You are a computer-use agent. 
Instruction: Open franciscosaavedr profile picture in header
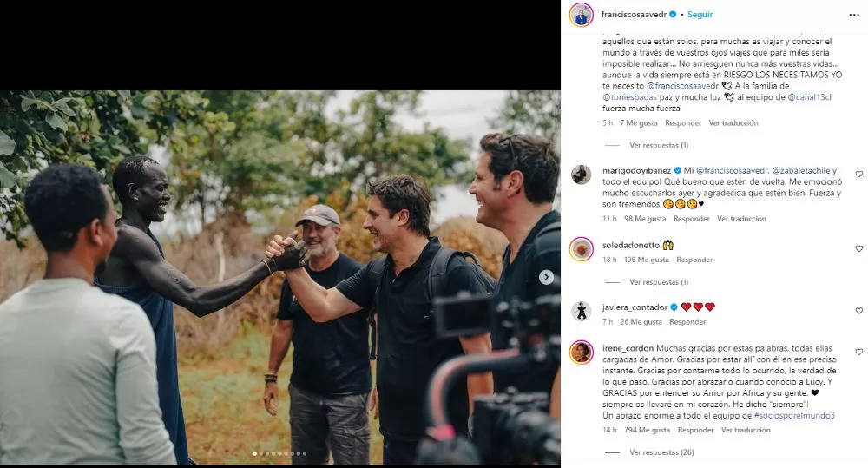pos(582,15)
